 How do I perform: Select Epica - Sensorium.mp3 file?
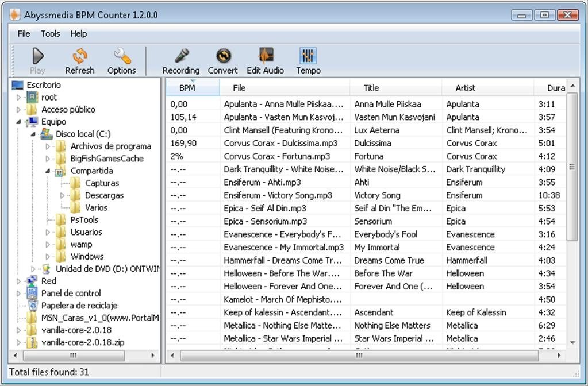(x=265, y=222)
